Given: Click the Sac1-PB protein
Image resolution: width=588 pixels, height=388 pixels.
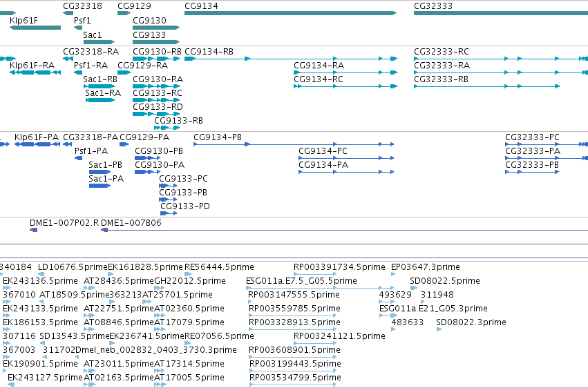Looking at the screenshot, I should [x=99, y=172].
